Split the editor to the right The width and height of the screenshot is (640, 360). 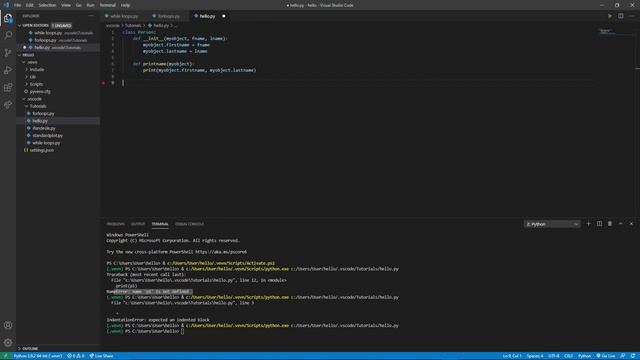(x=620, y=16)
